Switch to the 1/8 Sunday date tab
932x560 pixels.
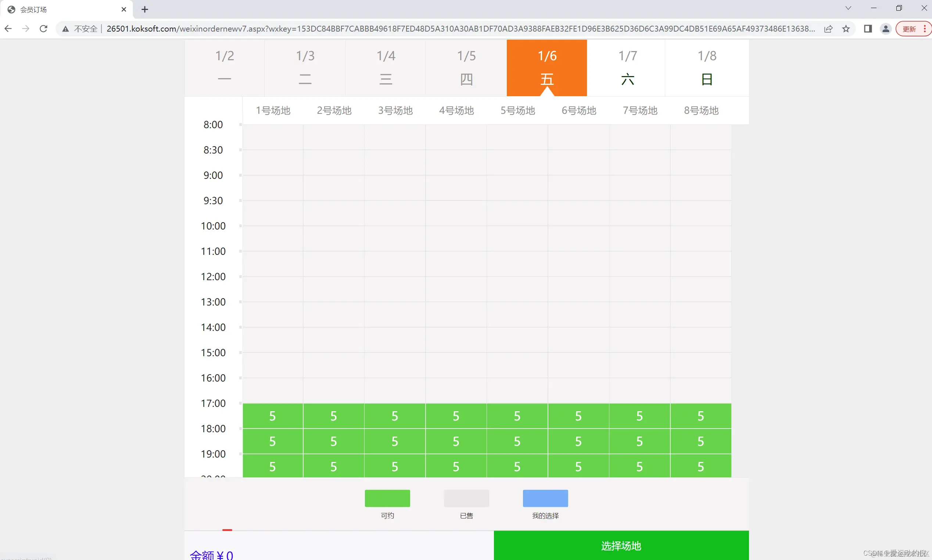707,68
